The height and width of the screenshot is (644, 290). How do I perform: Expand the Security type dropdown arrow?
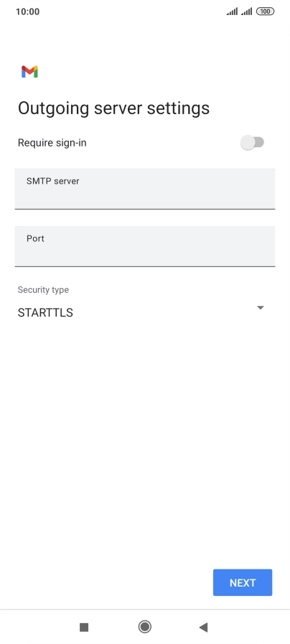tap(260, 307)
